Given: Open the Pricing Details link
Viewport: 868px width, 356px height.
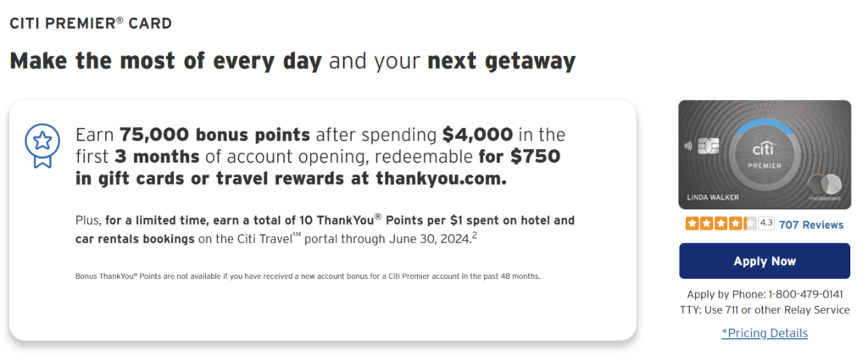Looking at the screenshot, I should 765,333.
